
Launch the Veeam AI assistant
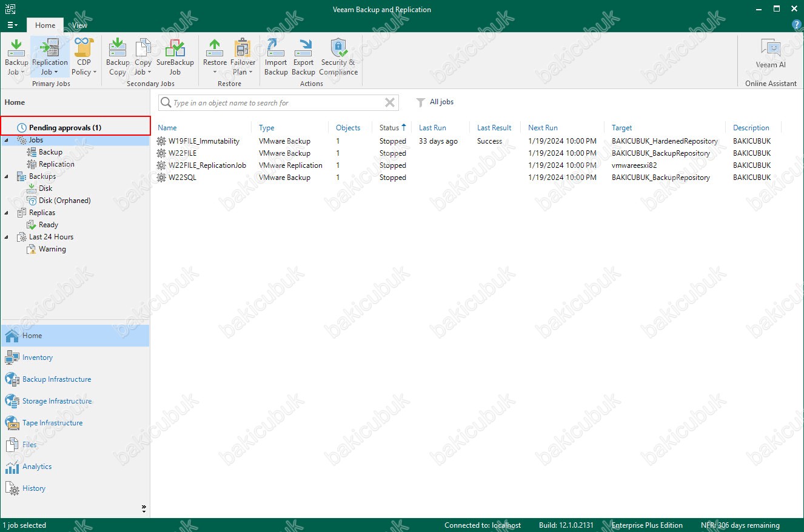[x=770, y=55]
